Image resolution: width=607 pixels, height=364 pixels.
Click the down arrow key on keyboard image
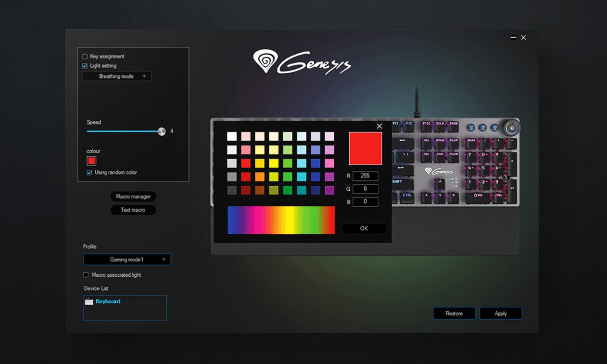[x=440, y=198]
